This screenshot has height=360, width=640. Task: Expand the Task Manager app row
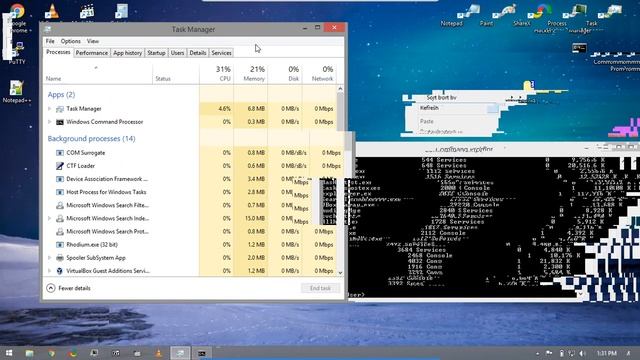point(50,109)
